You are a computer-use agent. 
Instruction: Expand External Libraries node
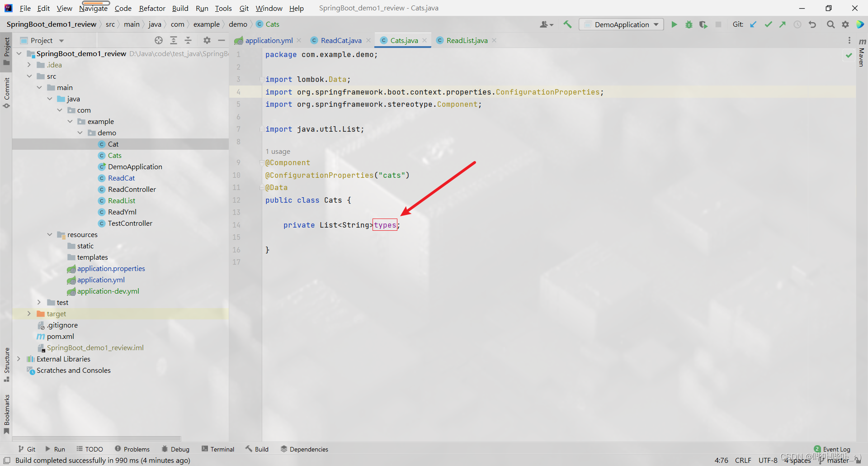pyautogui.click(x=19, y=359)
